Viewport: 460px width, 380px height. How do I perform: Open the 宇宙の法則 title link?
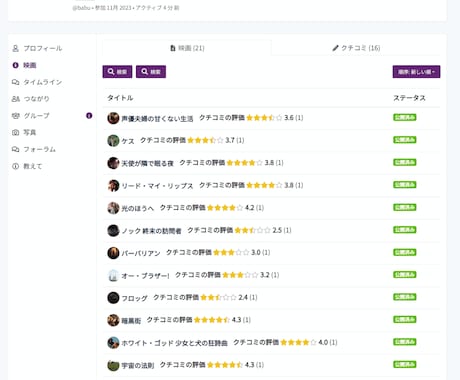(137, 365)
